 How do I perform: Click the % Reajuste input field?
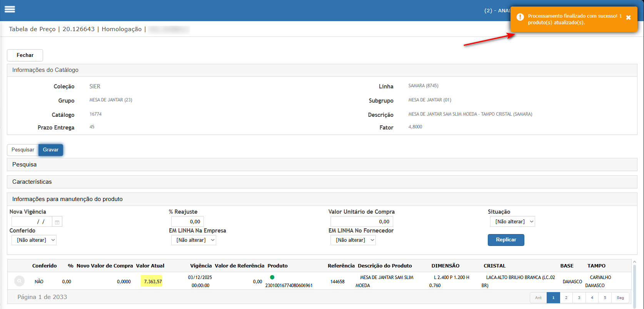187,222
